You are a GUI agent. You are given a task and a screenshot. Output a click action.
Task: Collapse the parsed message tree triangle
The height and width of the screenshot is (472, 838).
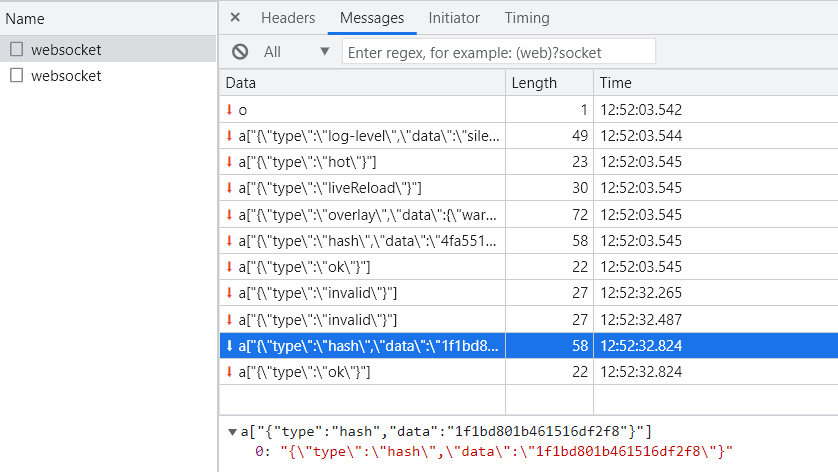[x=232, y=432]
